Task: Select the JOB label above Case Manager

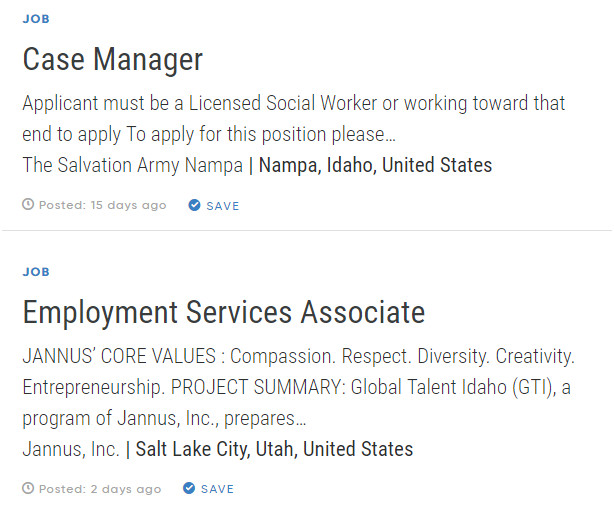Action: 36,19
